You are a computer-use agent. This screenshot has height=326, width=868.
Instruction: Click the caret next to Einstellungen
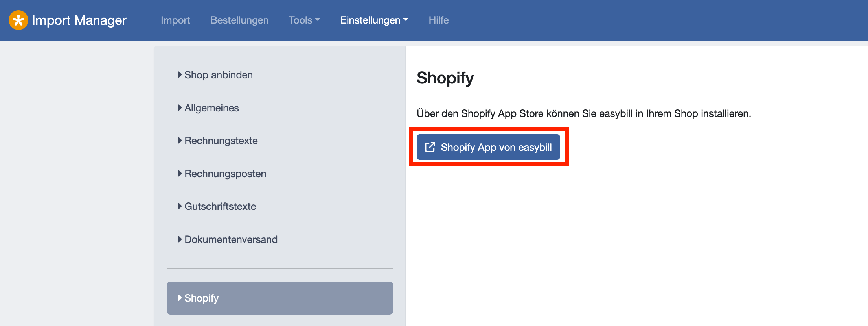(406, 20)
